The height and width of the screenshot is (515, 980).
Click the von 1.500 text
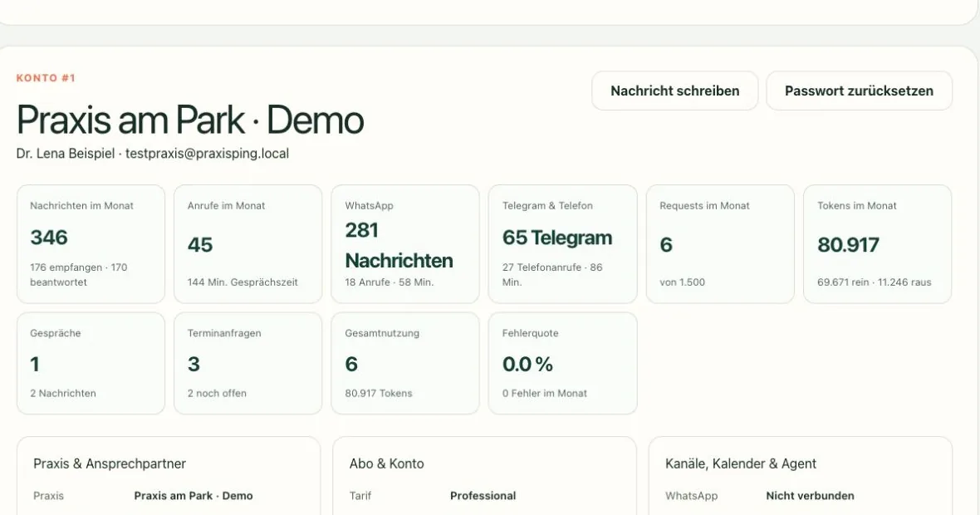coord(683,282)
